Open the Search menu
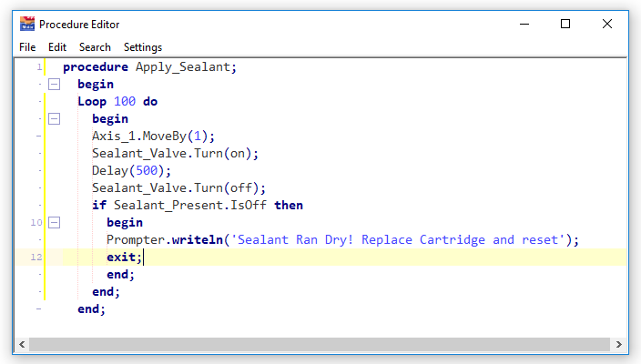641x364 pixels. (x=95, y=47)
